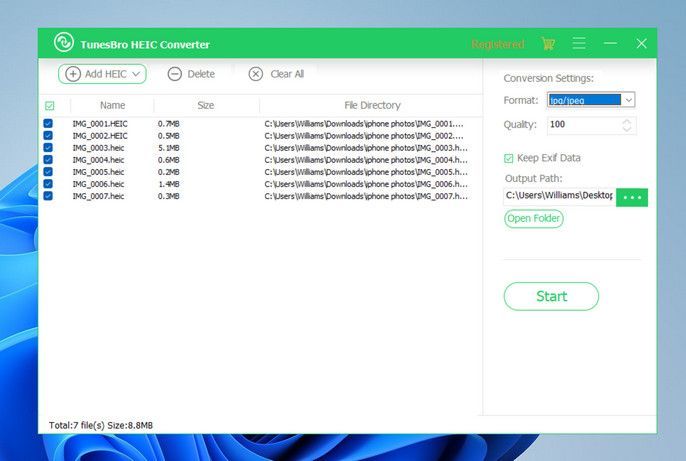This screenshot has height=461, width=686.
Task: Toggle the Keep Exif Data checkbox
Action: pos(508,158)
